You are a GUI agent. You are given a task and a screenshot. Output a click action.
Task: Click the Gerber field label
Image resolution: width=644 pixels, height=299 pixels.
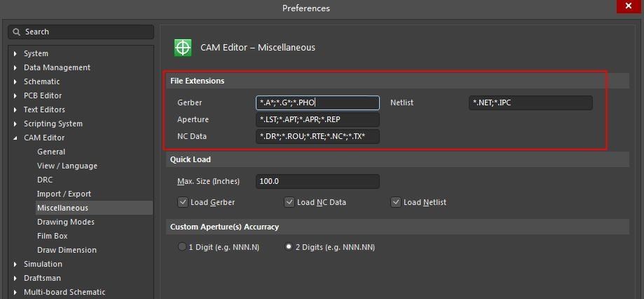190,102
